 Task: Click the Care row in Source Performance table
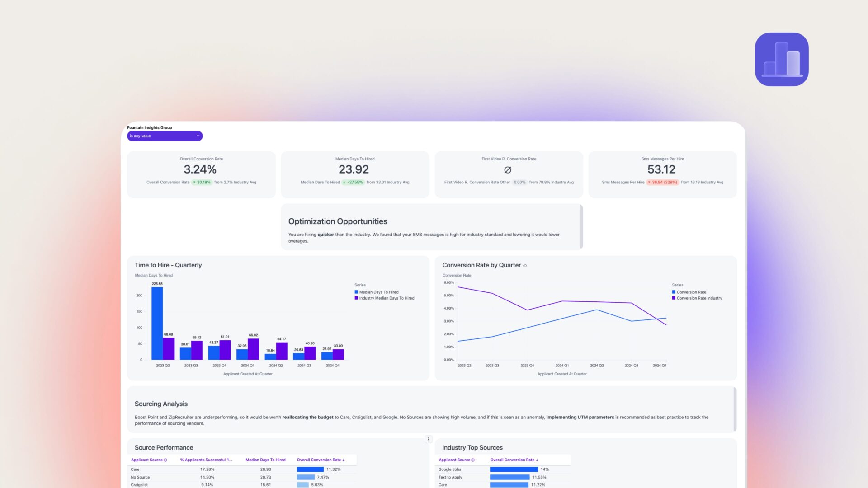click(x=135, y=469)
